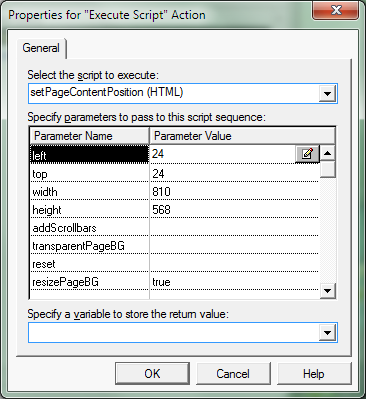Screen dimensions: 366x399
Task: Click the width value 810
Action: (234, 192)
